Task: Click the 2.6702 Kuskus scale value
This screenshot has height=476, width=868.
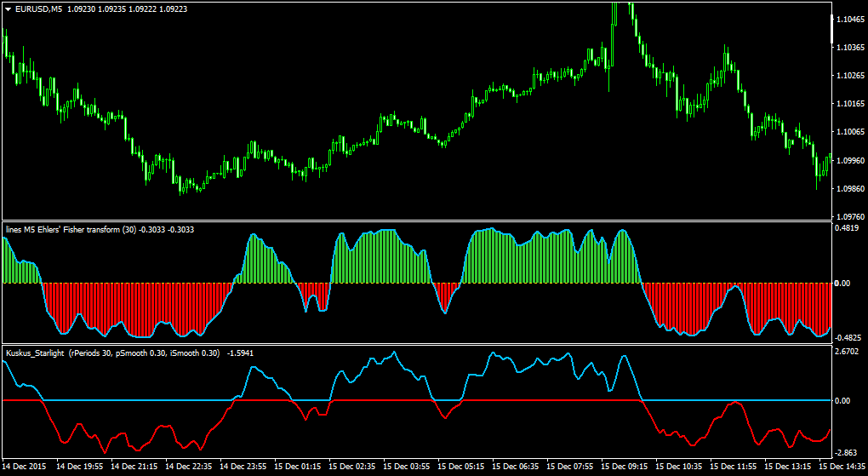Action: coord(847,352)
